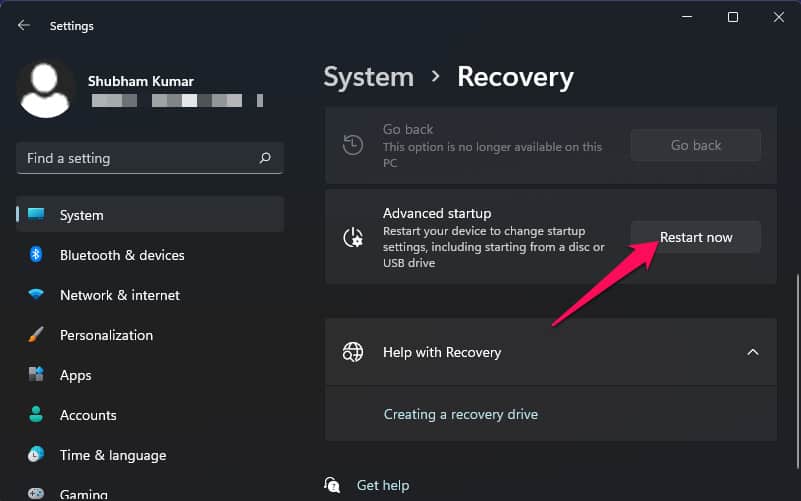Click the Get help icon
The width and height of the screenshot is (801, 501).
tap(333, 485)
